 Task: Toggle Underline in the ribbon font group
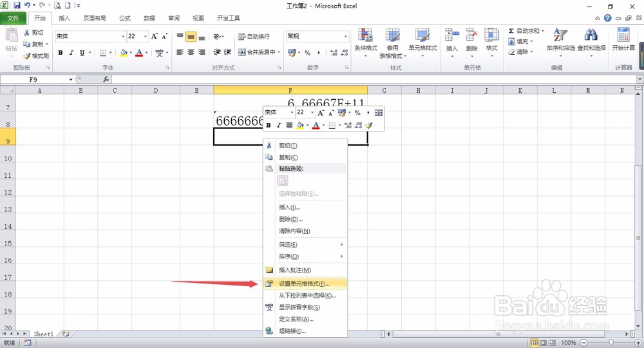point(82,53)
